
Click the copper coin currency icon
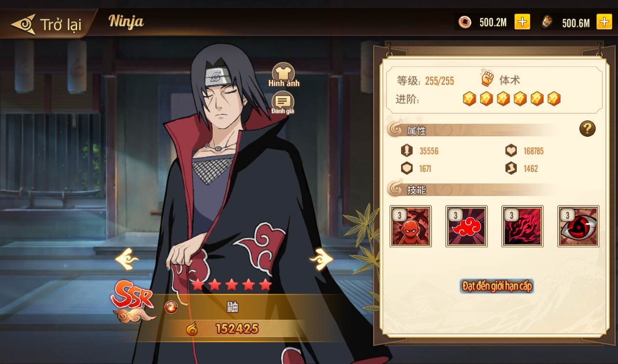(465, 22)
